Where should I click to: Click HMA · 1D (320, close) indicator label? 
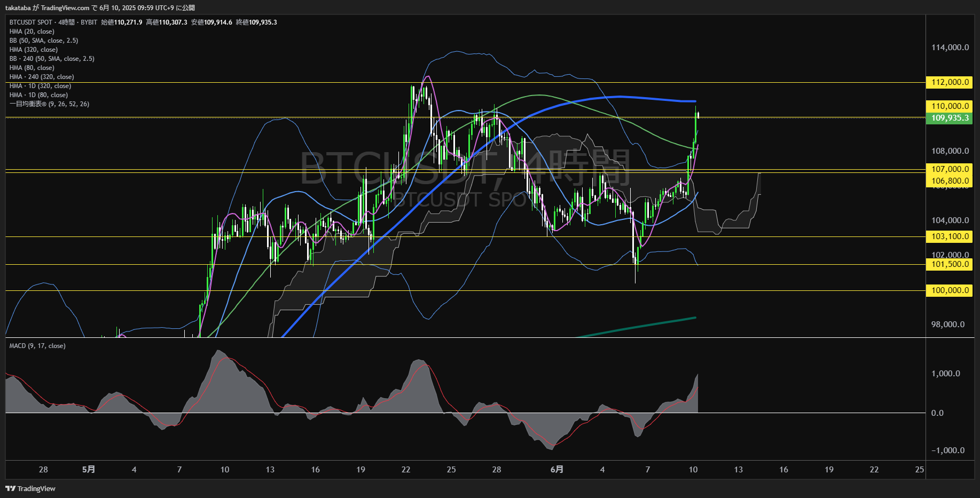40,86
